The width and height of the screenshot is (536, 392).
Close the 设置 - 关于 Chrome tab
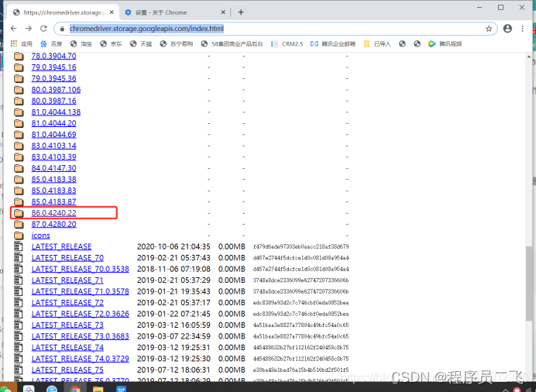click(x=223, y=12)
